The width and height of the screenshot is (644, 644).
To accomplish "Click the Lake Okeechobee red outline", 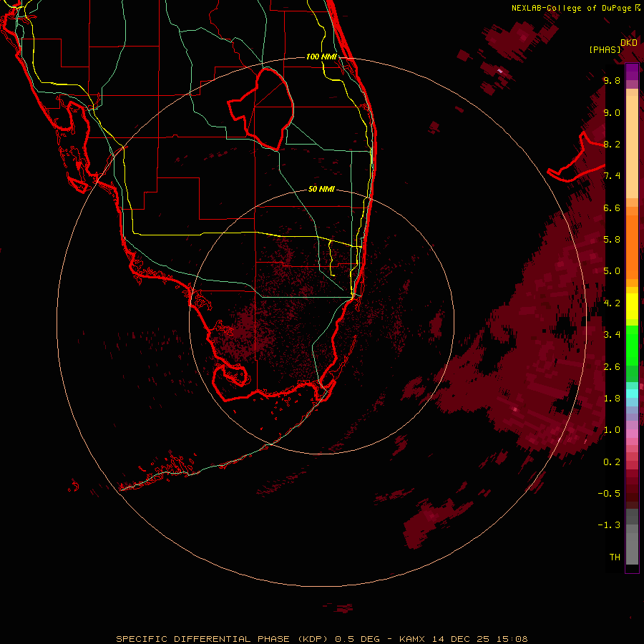I will (x=261, y=109).
